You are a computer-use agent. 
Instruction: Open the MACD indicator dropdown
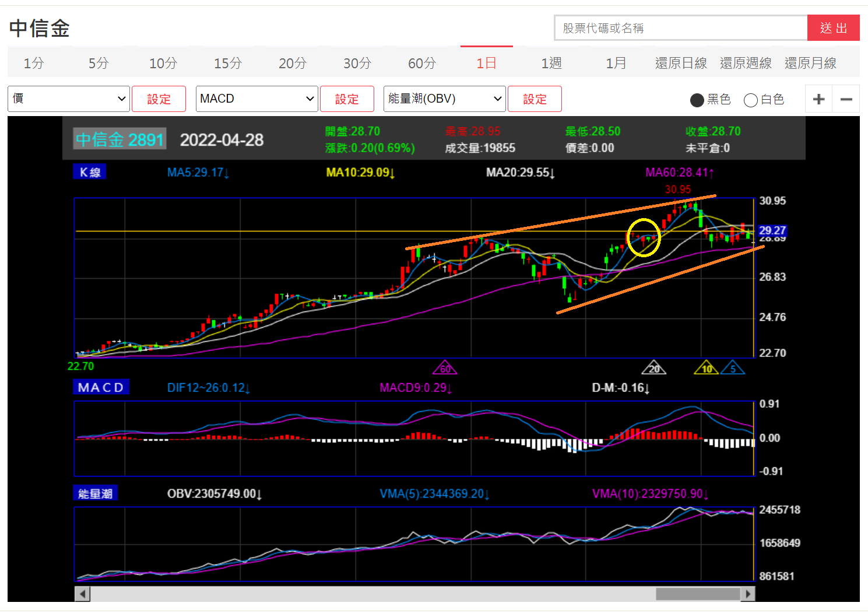pyautogui.click(x=256, y=99)
